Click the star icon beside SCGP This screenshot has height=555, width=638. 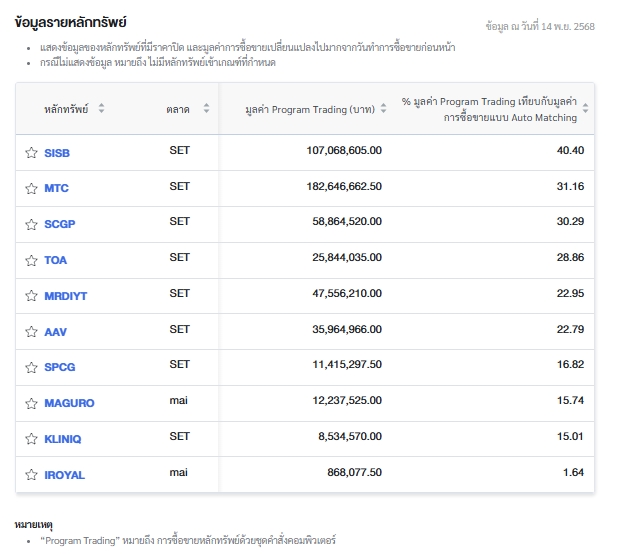tap(31, 224)
